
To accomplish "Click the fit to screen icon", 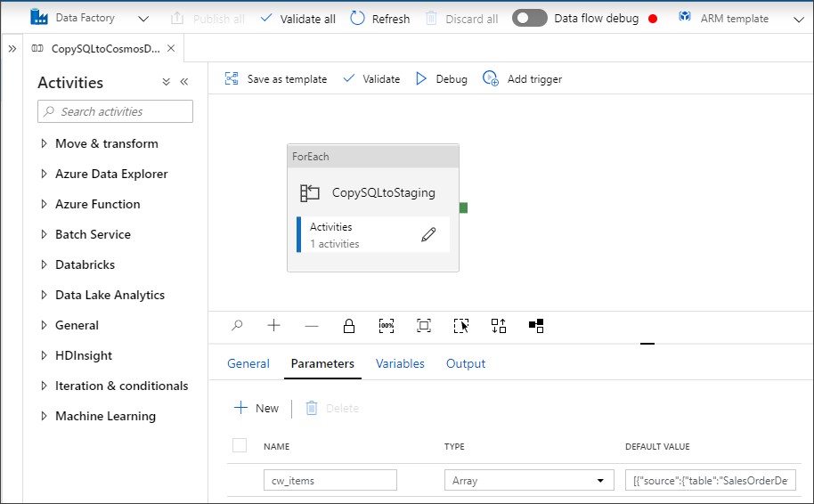I will (424, 326).
